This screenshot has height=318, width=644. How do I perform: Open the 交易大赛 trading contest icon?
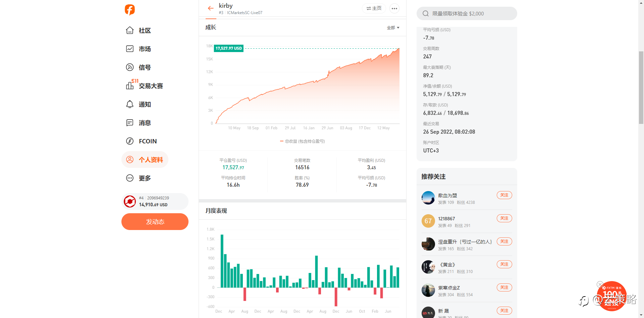130,86
